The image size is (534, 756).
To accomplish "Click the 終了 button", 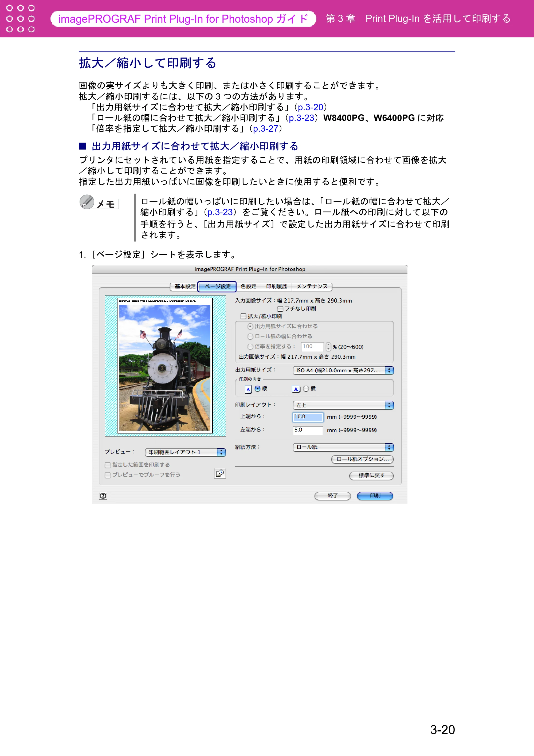I will click(x=332, y=496).
